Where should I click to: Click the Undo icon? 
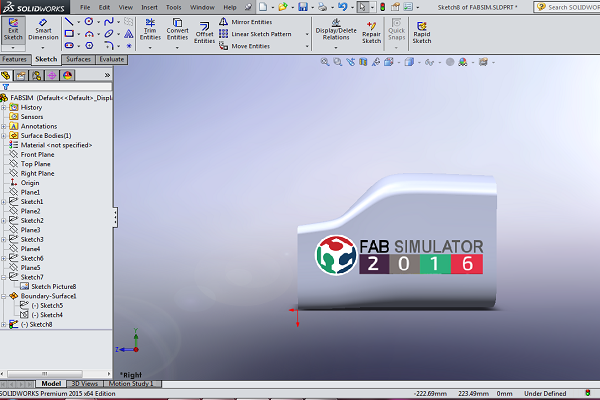coord(342,7)
